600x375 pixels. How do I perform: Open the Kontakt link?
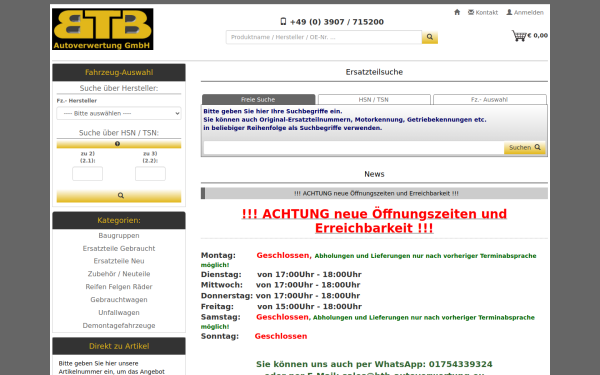click(x=483, y=12)
